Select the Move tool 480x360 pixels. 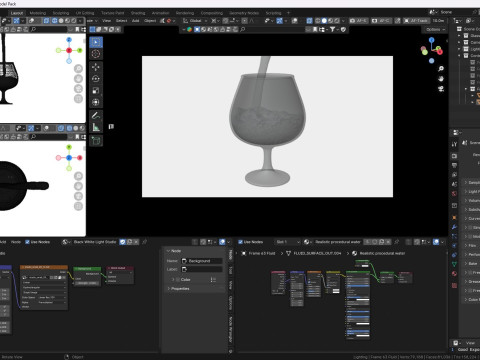[x=96, y=67]
